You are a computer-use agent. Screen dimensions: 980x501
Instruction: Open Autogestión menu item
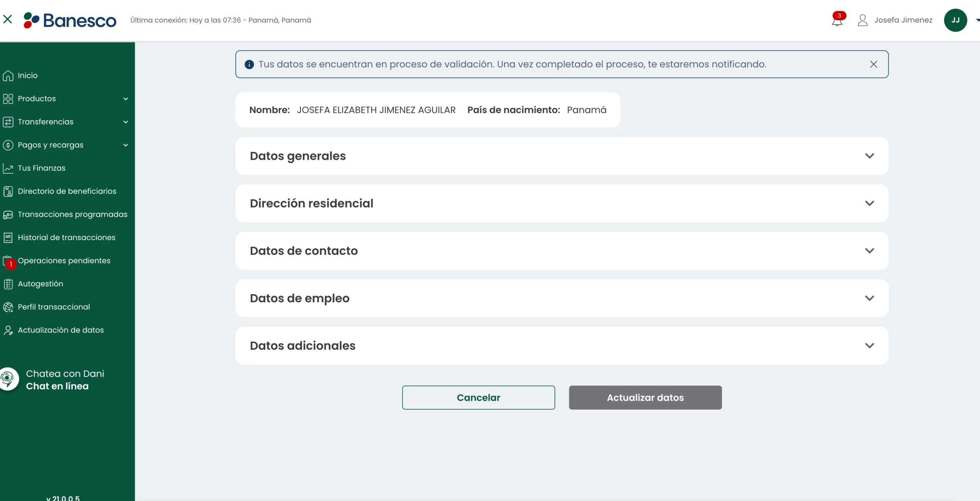tap(41, 284)
